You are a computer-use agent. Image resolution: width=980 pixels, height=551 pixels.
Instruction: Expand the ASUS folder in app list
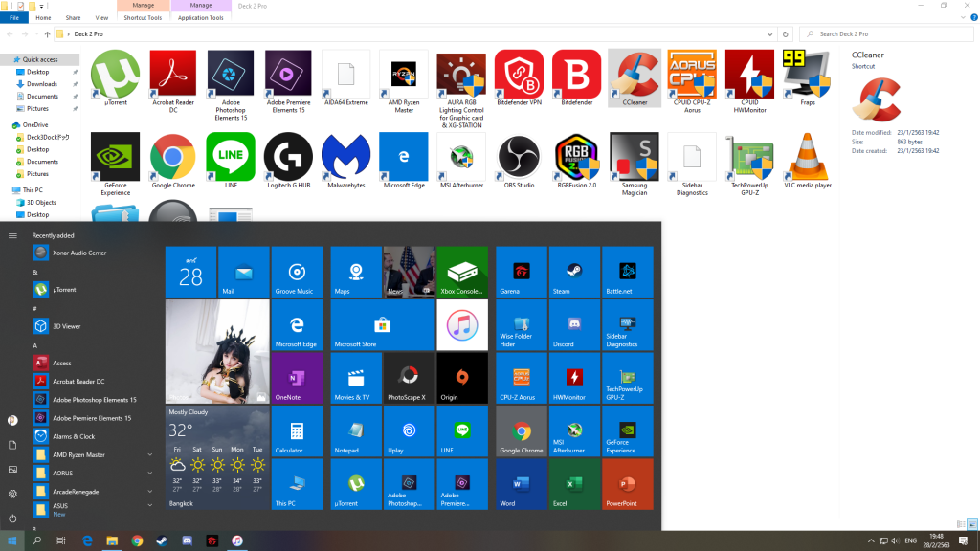(x=150, y=505)
